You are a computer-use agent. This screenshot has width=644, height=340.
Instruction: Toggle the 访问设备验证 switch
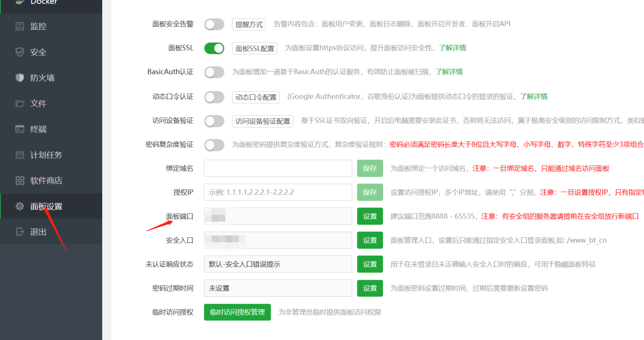(x=214, y=121)
